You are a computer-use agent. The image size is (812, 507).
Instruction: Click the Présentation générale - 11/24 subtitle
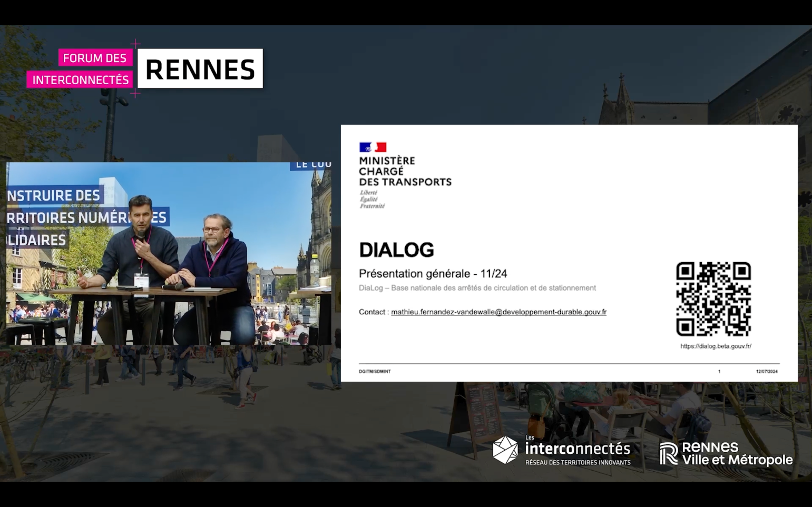[x=433, y=273]
